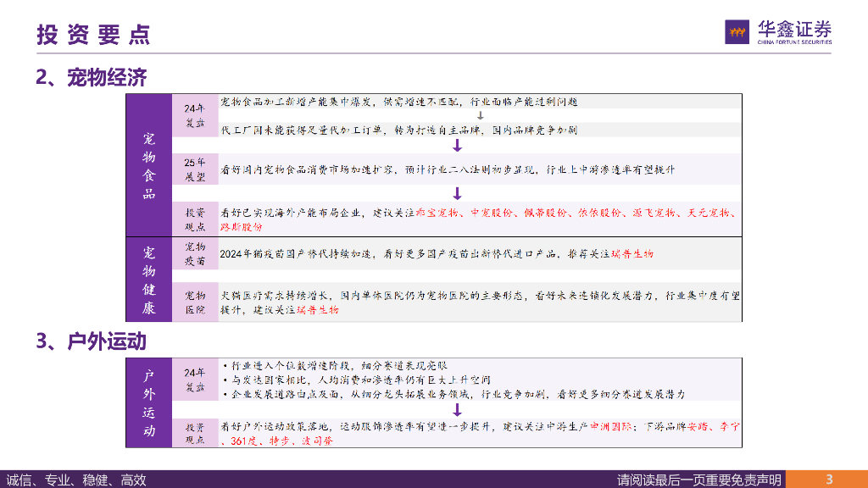
Task: Click the purple arrow below the 25年展望 row
Action: 457,193
